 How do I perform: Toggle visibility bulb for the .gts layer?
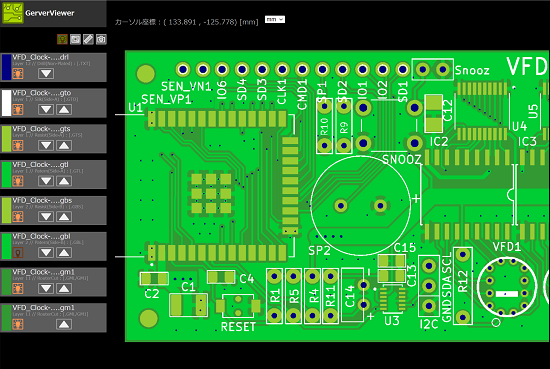click(x=18, y=145)
